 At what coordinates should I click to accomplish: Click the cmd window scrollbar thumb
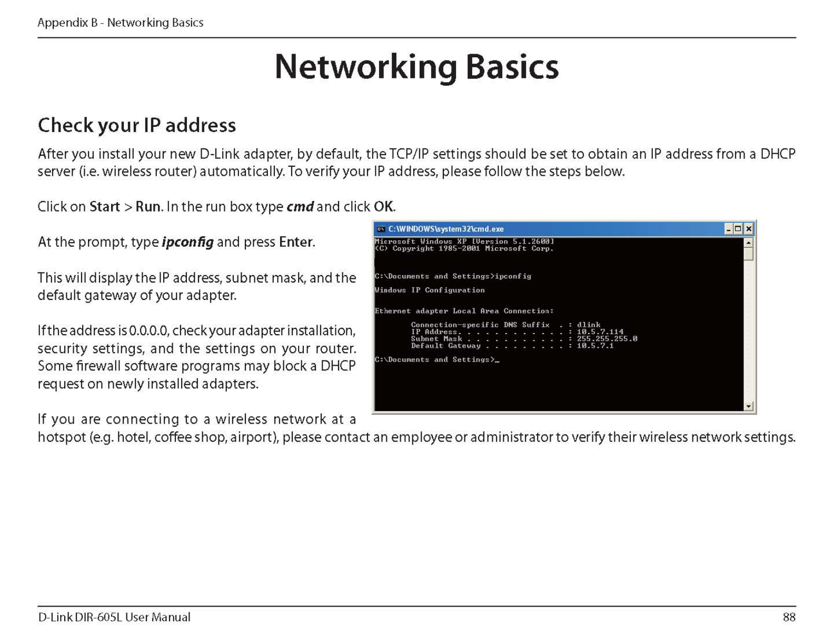point(749,254)
